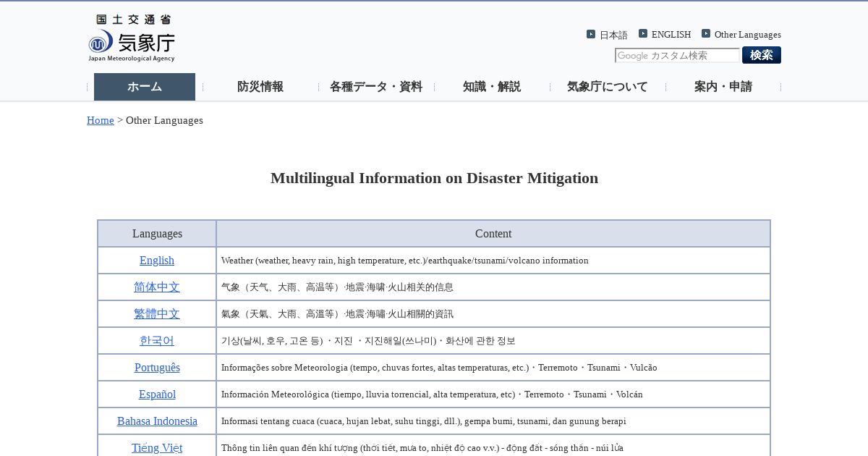Click the 简体中文 content description 相关的信息
Image resolution: width=868 pixels, height=456 pixels.
point(337,287)
